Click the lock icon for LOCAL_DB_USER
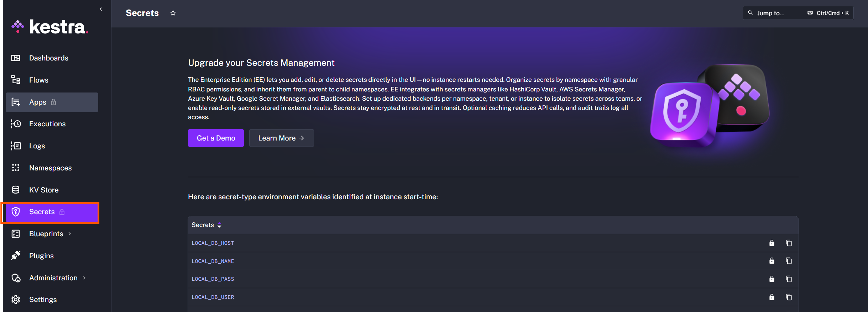The image size is (868, 312). [772, 297]
